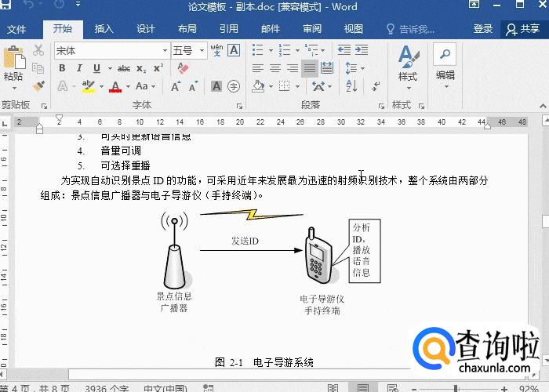Sort text A-Z
The image size is (549, 392).
click(351, 86)
